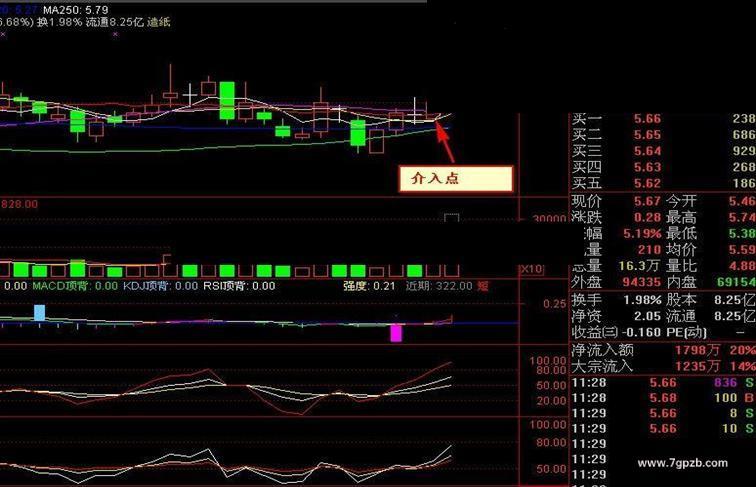
Task: Click the 换1.98% turnover text in chart header
Action: pyautogui.click(x=60, y=22)
